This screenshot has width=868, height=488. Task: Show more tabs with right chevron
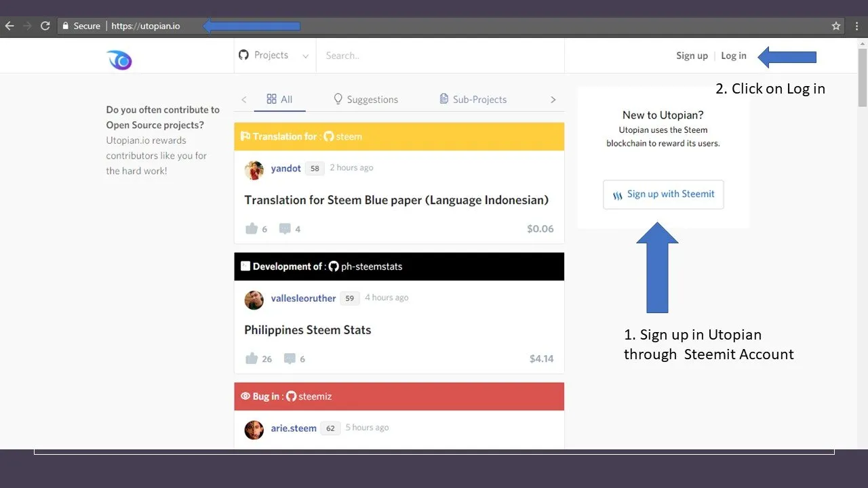coord(553,100)
